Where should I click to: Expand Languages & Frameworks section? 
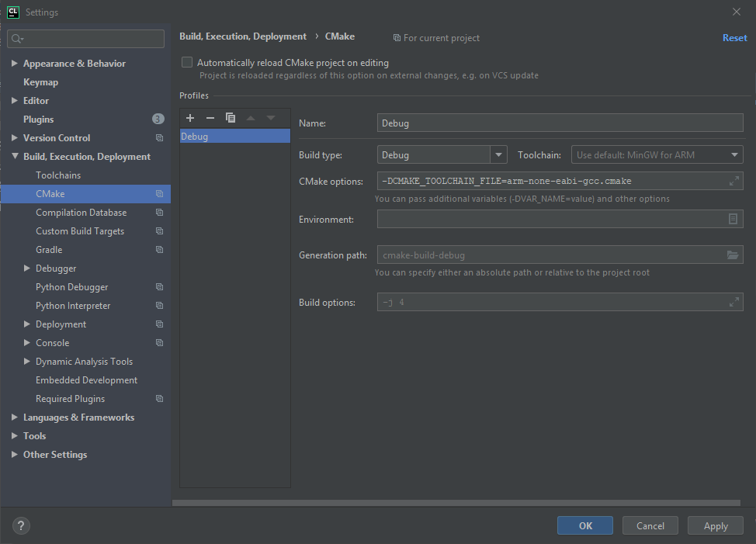click(15, 418)
